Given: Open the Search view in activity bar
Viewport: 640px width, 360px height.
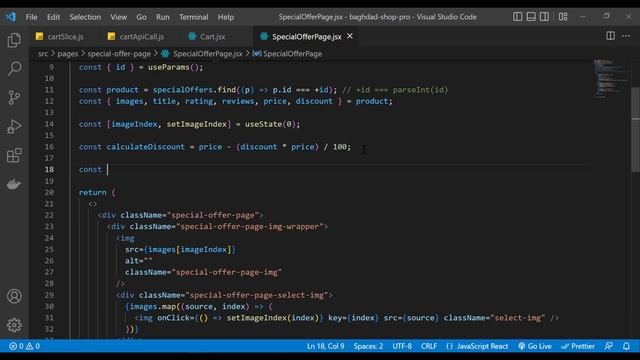Looking at the screenshot, I should click(14, 69).
